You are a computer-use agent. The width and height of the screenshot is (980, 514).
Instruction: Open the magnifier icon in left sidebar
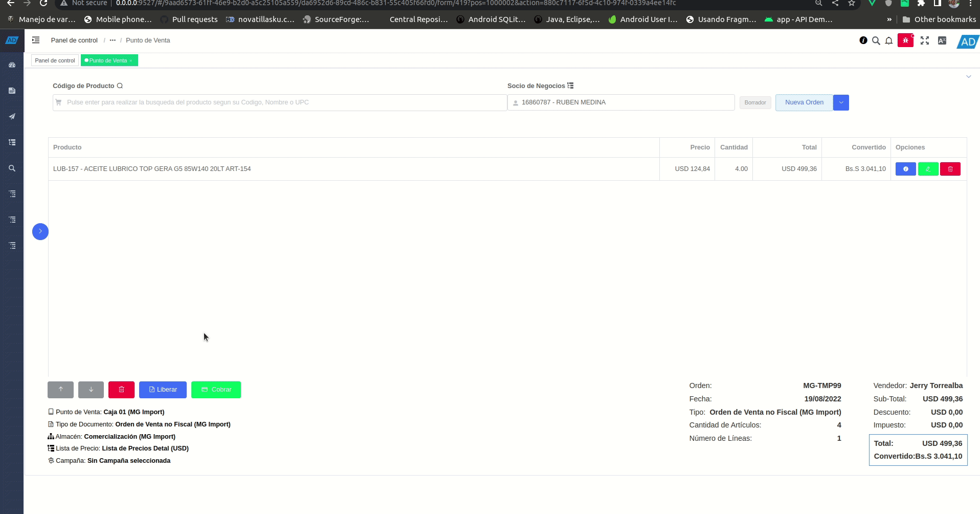coord(12,168)
